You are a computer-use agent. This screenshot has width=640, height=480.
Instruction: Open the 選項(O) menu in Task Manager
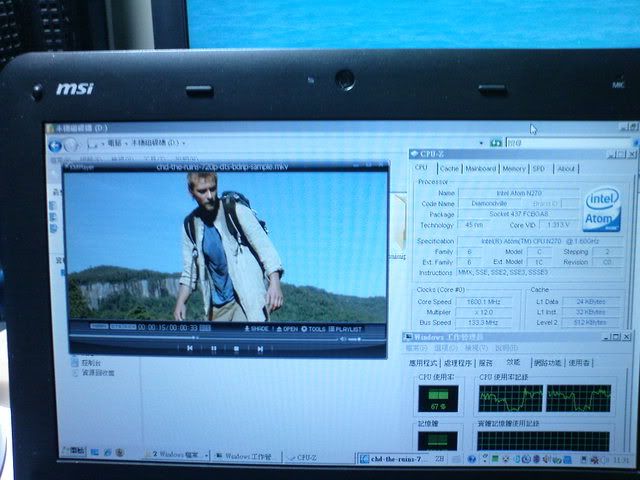click(446, 348)
